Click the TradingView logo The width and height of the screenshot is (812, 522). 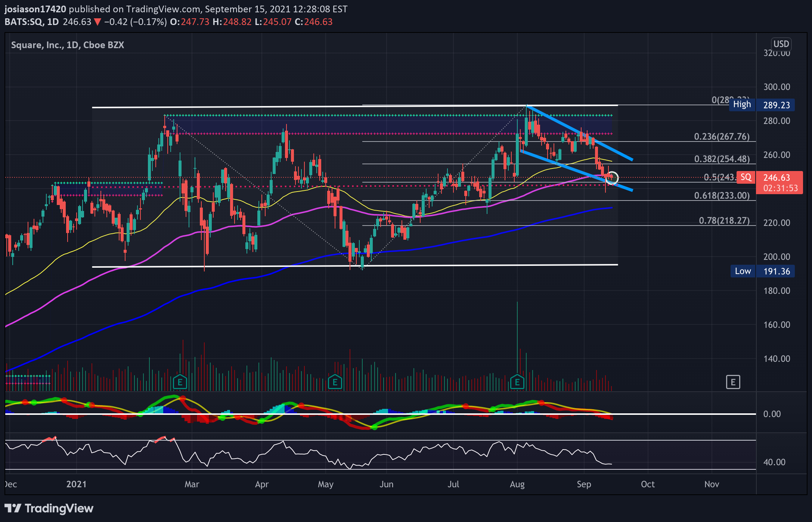click(x=49, y=508)
